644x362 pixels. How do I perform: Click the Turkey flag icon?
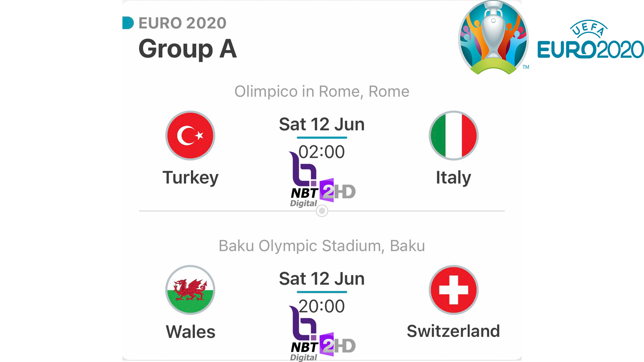coord(190,135)
